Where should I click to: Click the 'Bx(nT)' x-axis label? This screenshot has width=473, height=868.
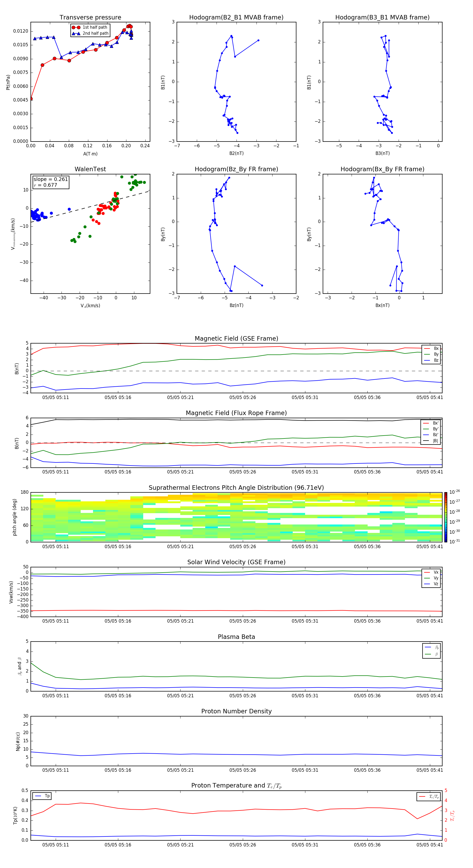tap(382, 305)
